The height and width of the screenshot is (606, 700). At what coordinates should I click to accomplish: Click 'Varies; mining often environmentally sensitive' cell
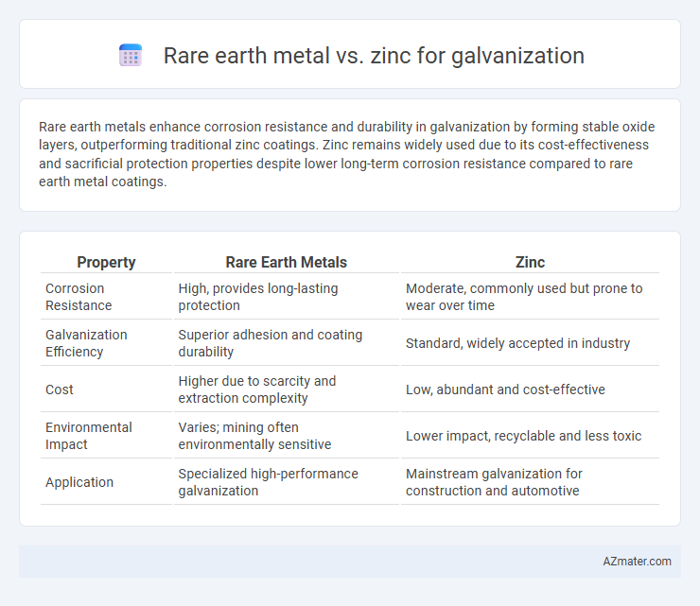pyautogui.click(x=287, y=436)
